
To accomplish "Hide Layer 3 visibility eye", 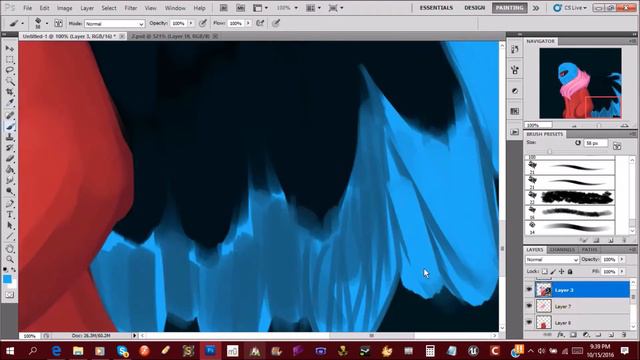I will point(529,289).
